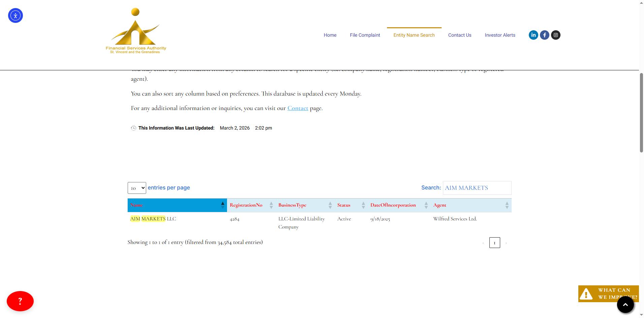644x318 pixels.
Task: Select the Entity Name Search menu item
Action: tap(414, 35)
